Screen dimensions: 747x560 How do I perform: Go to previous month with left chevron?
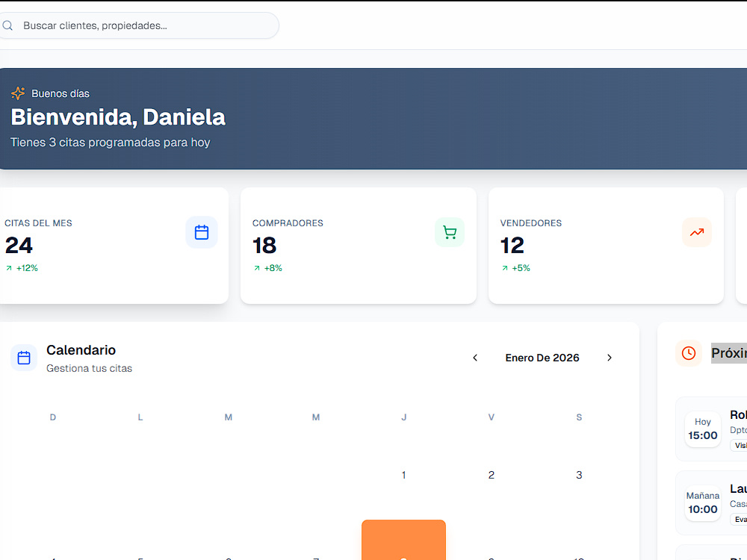[x=475, y=358]
